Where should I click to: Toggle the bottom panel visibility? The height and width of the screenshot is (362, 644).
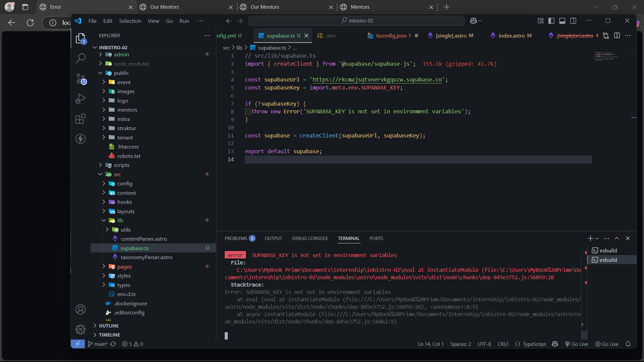(x=562, y=21)
